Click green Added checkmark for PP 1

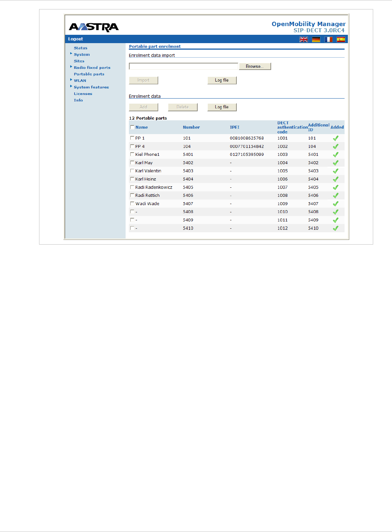coord(336,138)
